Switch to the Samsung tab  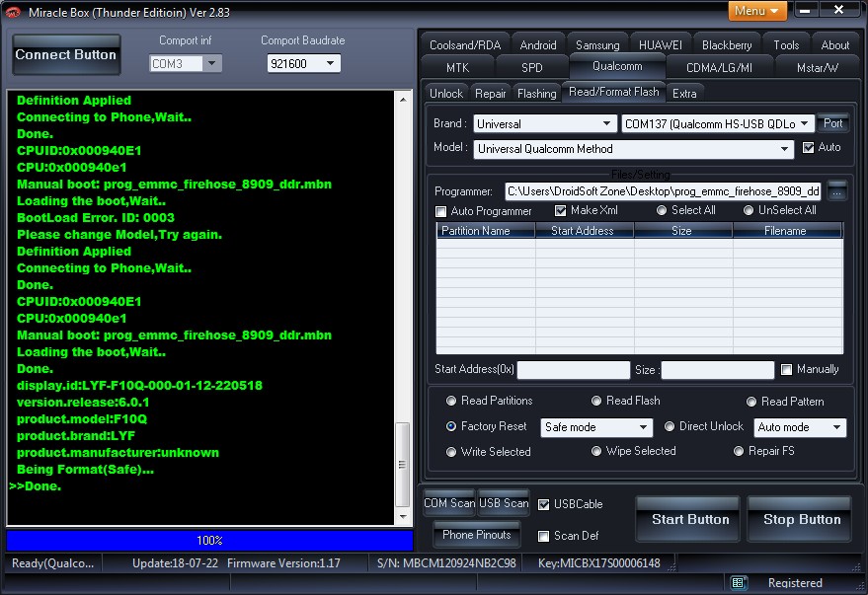click(597, 45)
